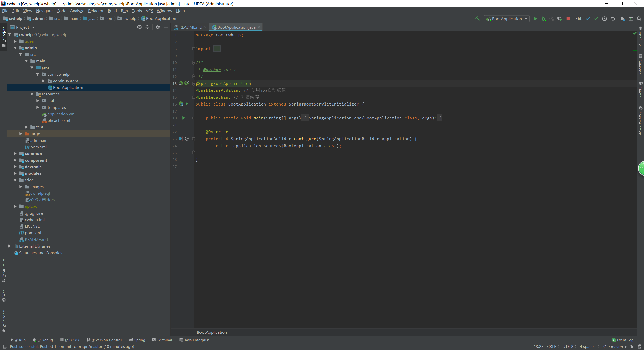Expand the folded import block
This screenshot has width=644, height=350.
coord(194,49)
